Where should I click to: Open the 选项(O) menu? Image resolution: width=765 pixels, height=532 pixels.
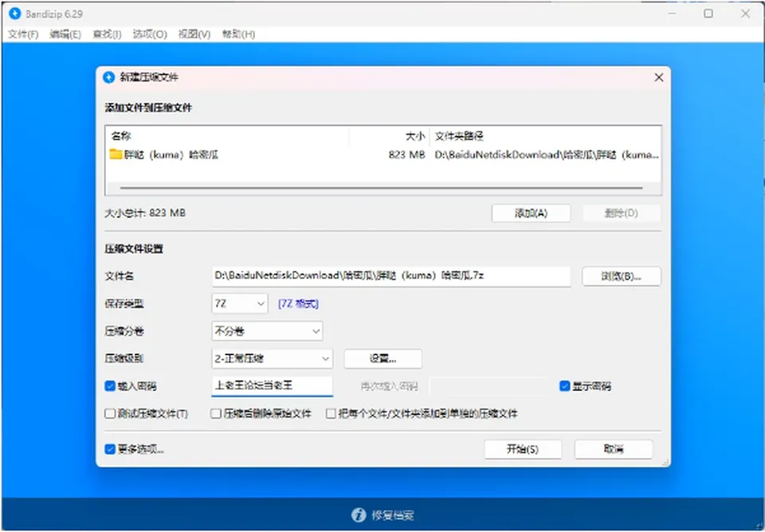pos(150,34)
